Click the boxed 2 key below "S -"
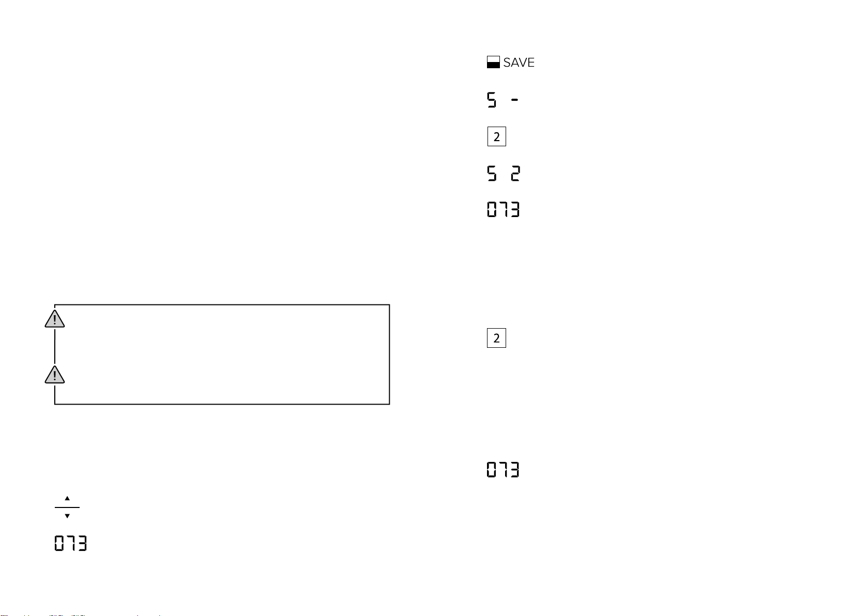This screenshot has width=868, height=616. (496, 137)
